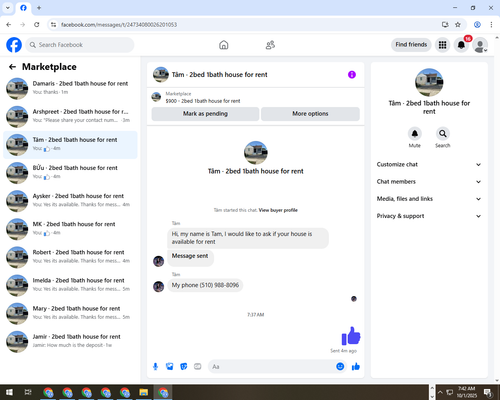Open the Friends icon in top navigation

click(270, 45)
